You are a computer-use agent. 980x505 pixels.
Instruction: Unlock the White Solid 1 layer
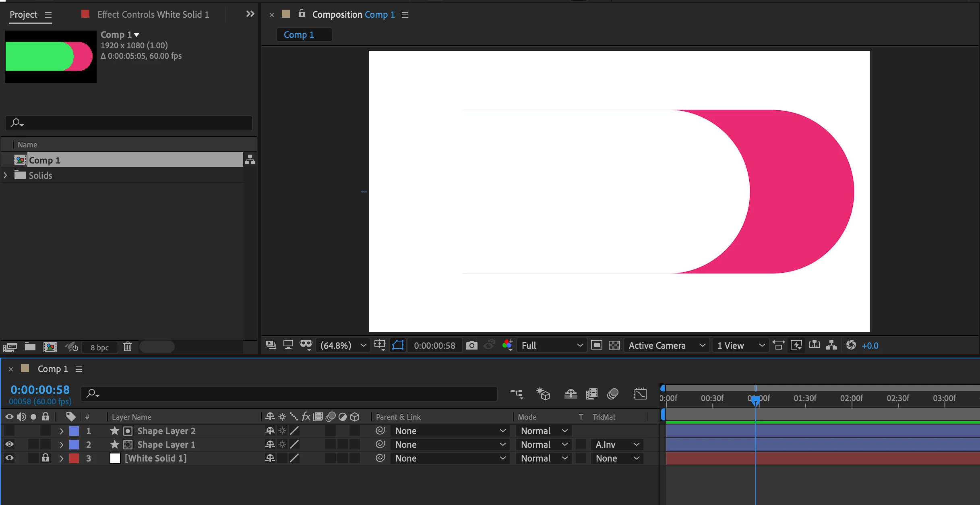point(45,458)
